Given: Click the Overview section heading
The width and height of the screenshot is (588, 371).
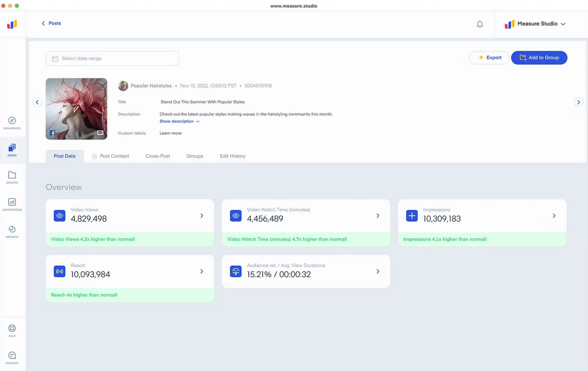Looking at the screenshot, I should coord(64,187).
